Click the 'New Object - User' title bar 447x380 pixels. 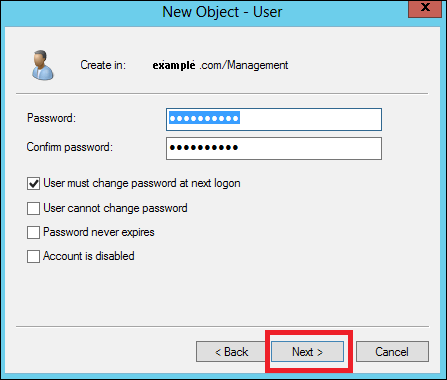[222, 12]
